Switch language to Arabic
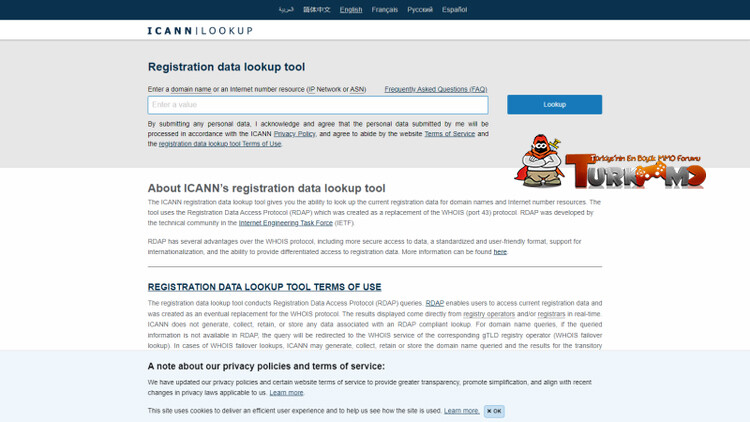The image size is (750, 422). pyautogui.click(x=286, y=10)
